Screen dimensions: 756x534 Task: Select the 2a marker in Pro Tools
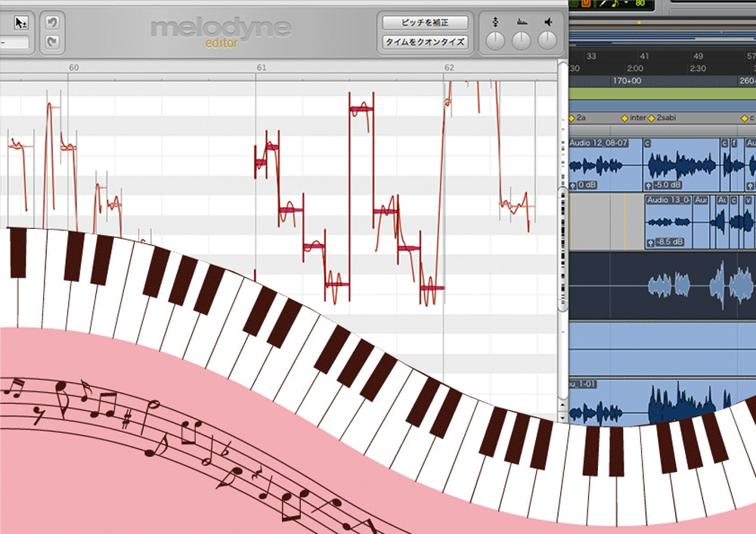[x=578, y=118]
